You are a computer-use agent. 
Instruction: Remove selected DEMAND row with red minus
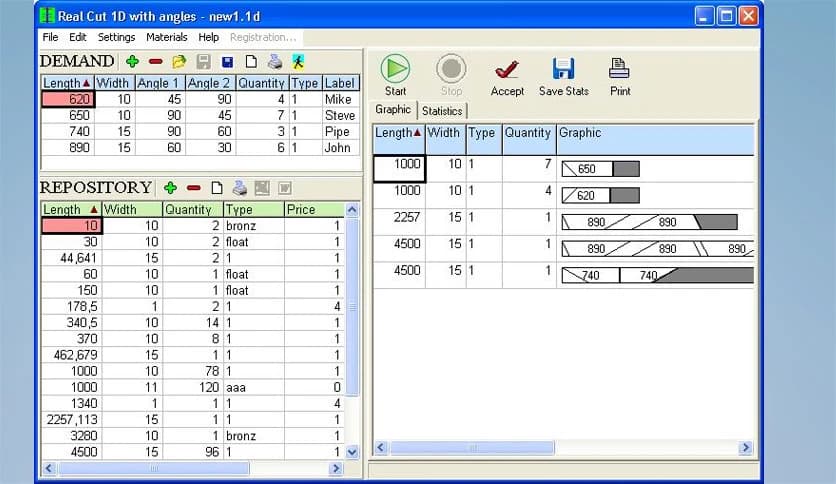point(156,62)
